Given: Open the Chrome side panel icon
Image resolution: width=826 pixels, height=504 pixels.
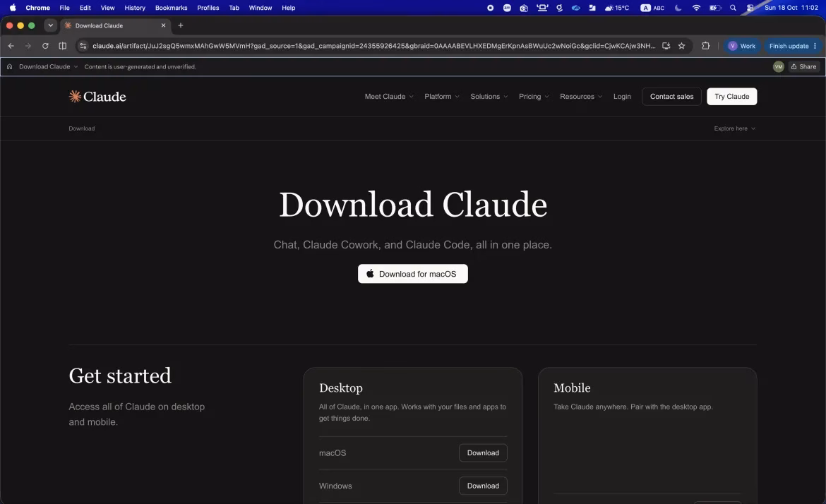Looking at the screenshot, I should pyautogui.click(x=63, y=46).
